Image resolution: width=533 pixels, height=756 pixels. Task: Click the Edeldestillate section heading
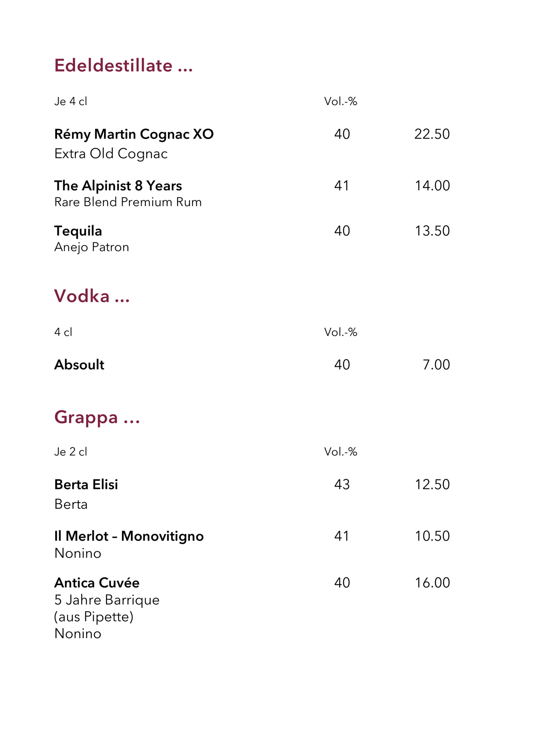[x=124, y=66]
